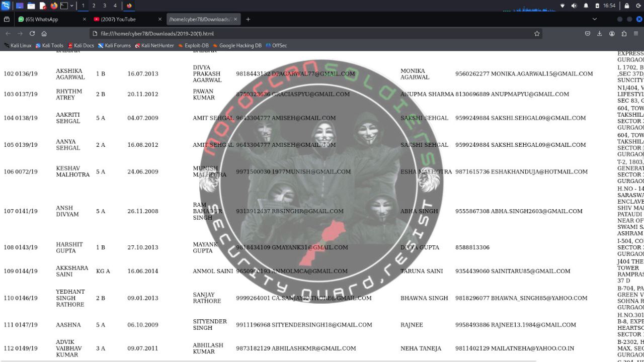
Task: Open the Extensions menu
Action: pyautogui.click(x=624, y=34)
